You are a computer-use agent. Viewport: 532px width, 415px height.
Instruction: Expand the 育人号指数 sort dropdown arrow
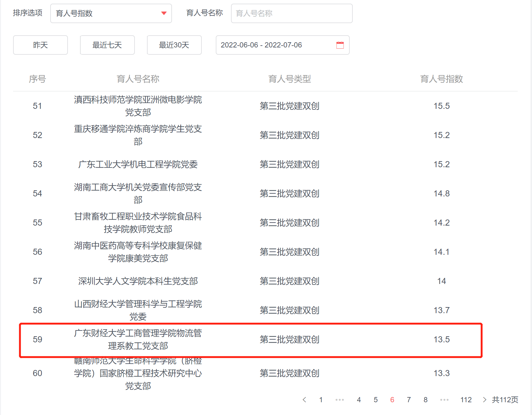pyautogui.click(x=164, y=13)
